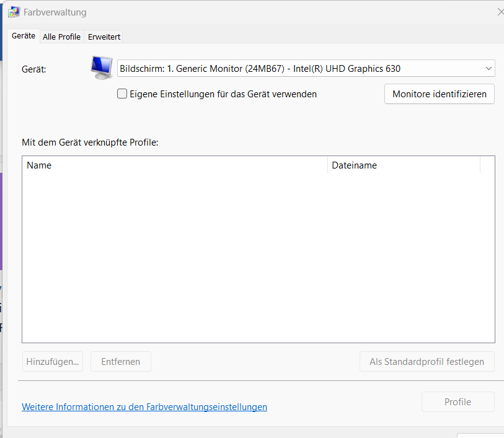Click the Farbverwaltung title bar icon
The width and height of the screenshot is (504, 438).
point(14,12)
